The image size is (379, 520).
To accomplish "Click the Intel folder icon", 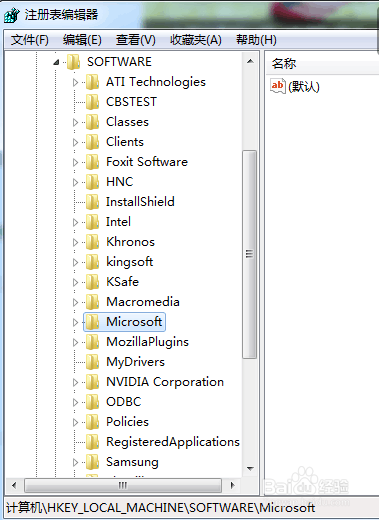I will click(92, 222).
